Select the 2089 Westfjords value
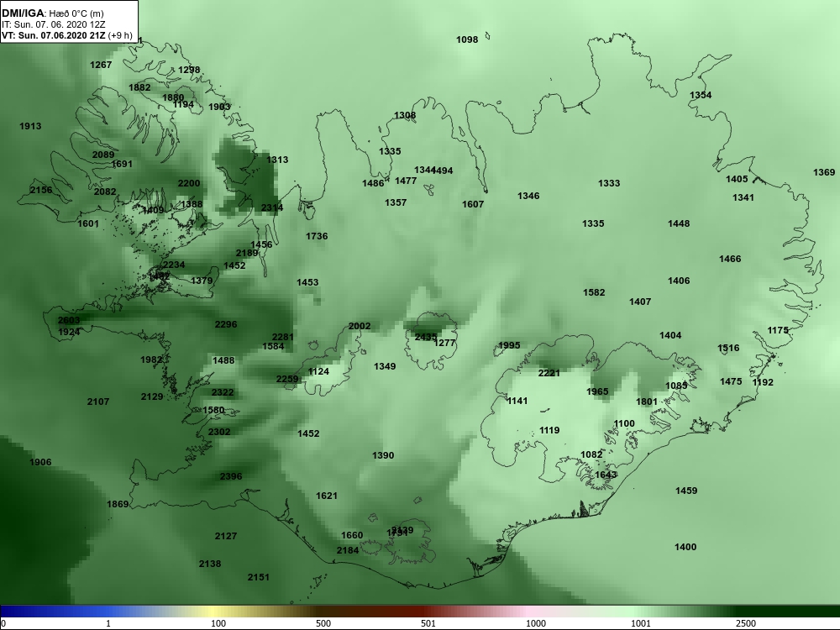This screenshot has height=630, width=840. 103,155
